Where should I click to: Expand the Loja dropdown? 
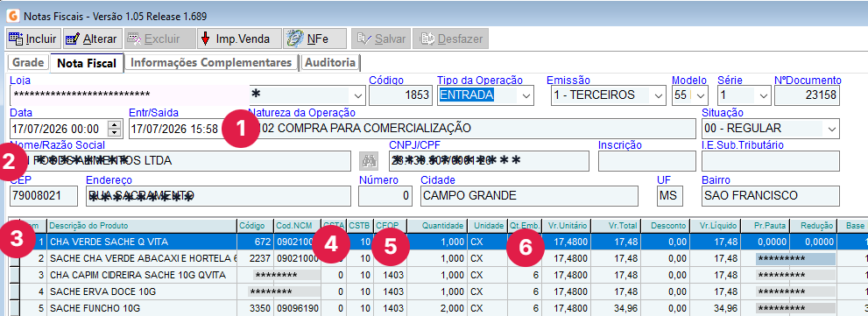pyautogui.click(x=359, y=95)
